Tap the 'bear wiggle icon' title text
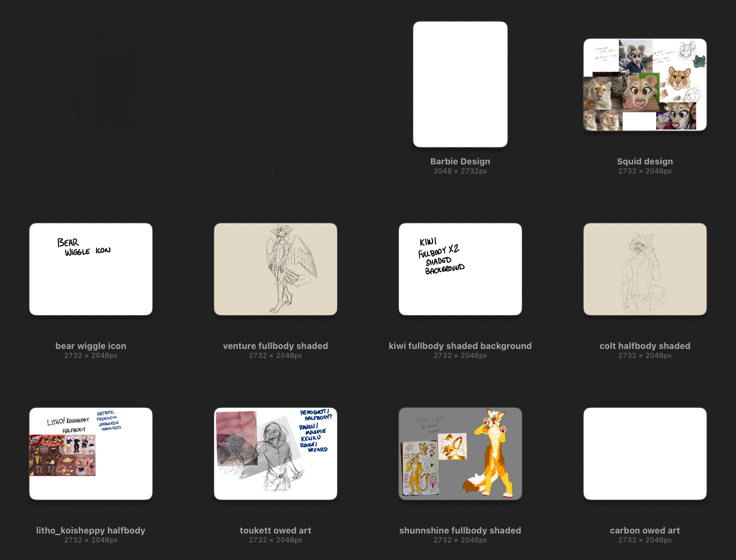This screenshot has height=560, width=736. [91, 346]
